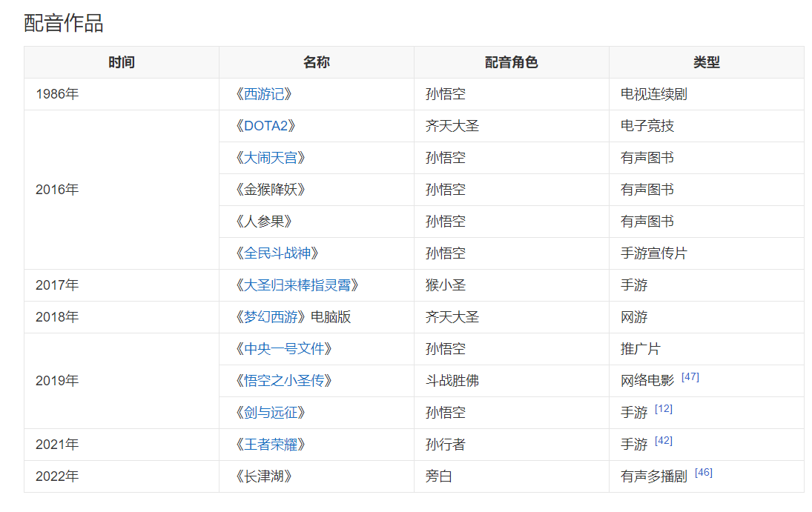Open the DOTA2 link
This screenshot has height=512, width=812.
pyautogui.click(x=265, y=126)
